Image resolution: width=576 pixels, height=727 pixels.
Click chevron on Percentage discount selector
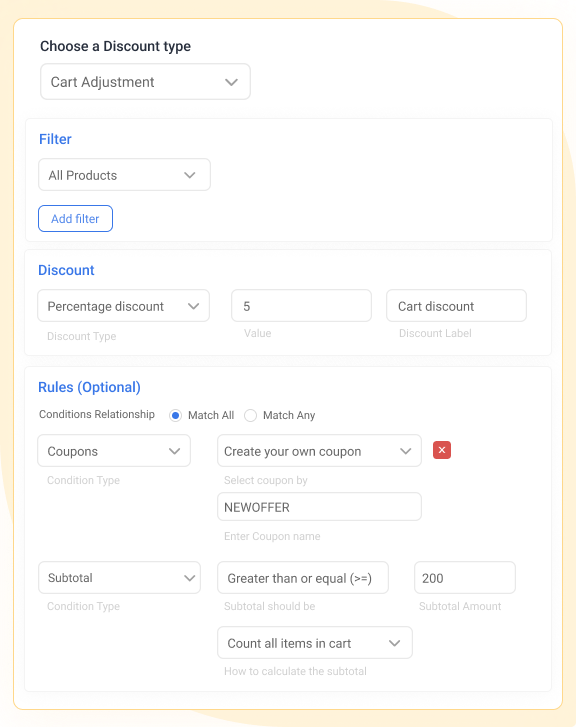pyautogui.click(x=193, y=306)
